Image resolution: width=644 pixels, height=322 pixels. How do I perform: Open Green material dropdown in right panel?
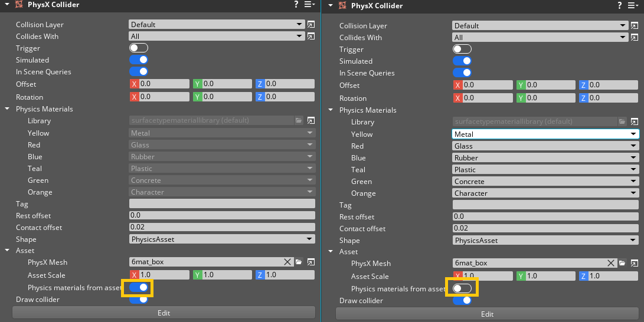click(x=545, y=181)
